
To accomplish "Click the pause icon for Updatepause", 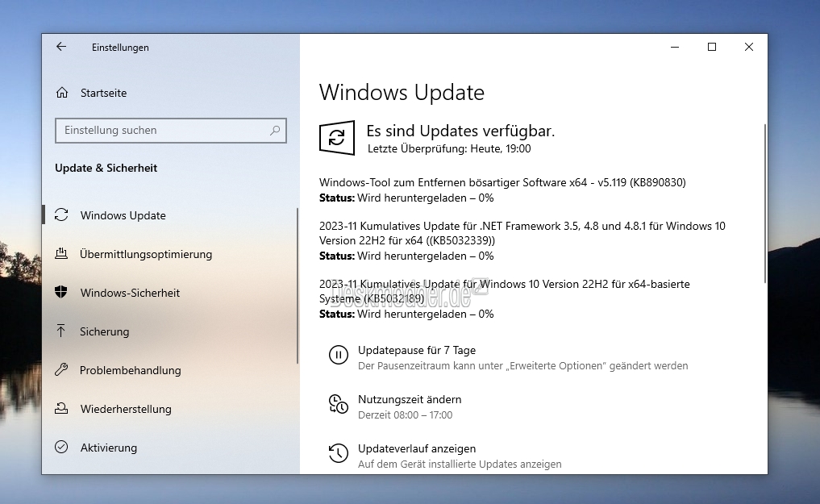I will [339, 355].
